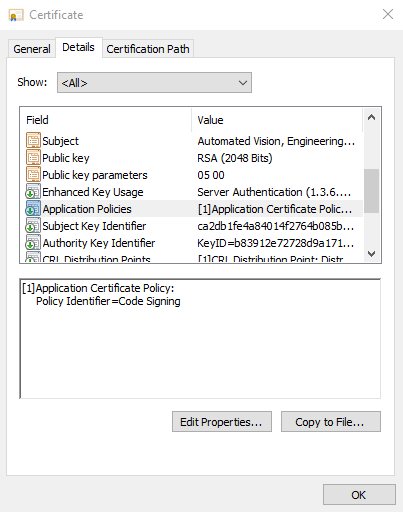
Task: Select the Authority Key Identifier icon
Action: 33,242
